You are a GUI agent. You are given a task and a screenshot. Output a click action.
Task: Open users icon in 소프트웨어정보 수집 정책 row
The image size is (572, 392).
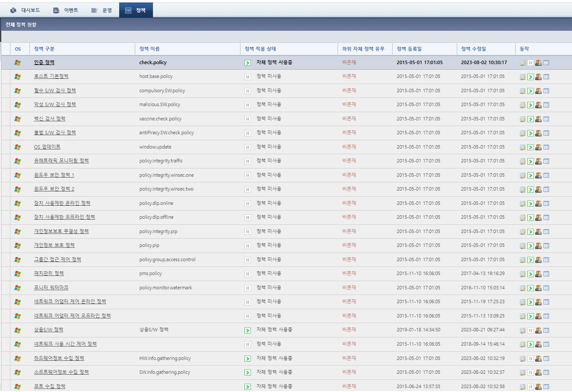[538, 373]
